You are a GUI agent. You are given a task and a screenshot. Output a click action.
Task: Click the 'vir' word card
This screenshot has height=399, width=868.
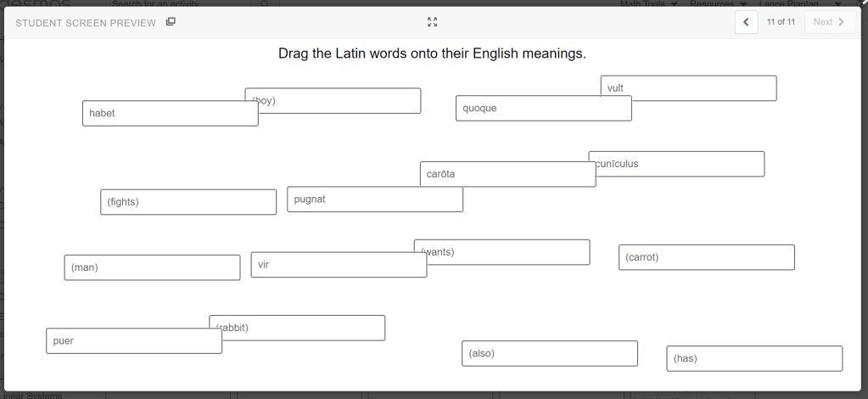click(339, 265)
